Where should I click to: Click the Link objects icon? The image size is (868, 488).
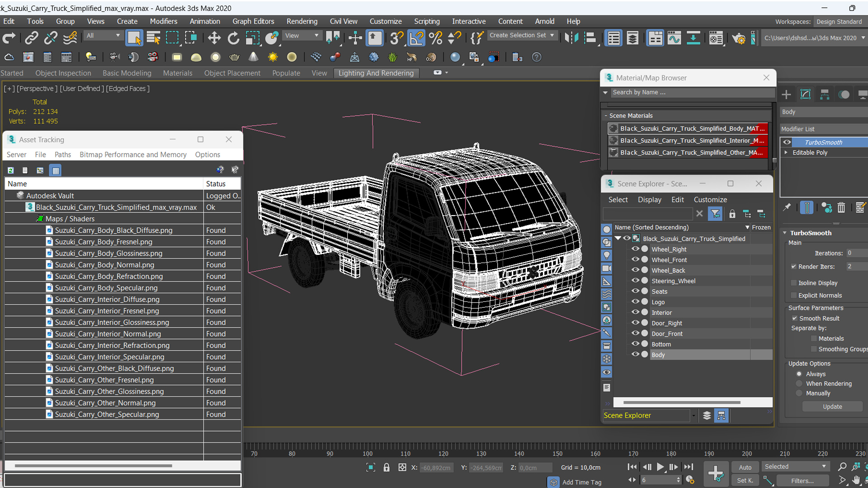31,38
